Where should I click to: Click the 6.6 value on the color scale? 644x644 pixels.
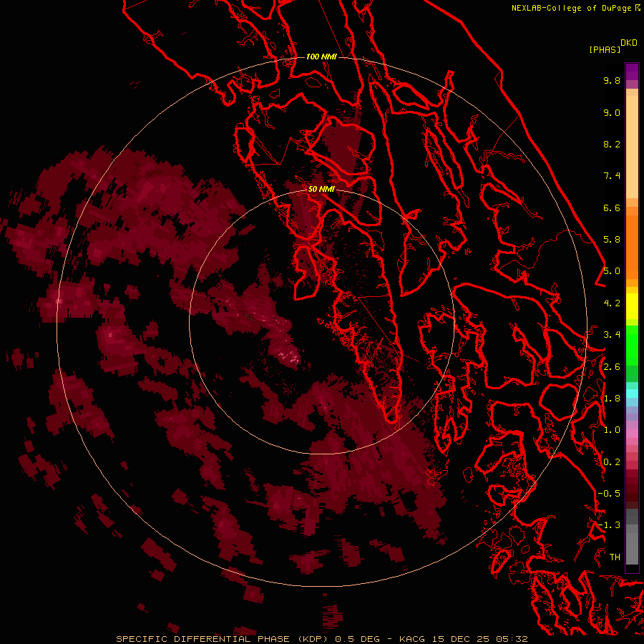pyautogui.click(x=612, y=208)
